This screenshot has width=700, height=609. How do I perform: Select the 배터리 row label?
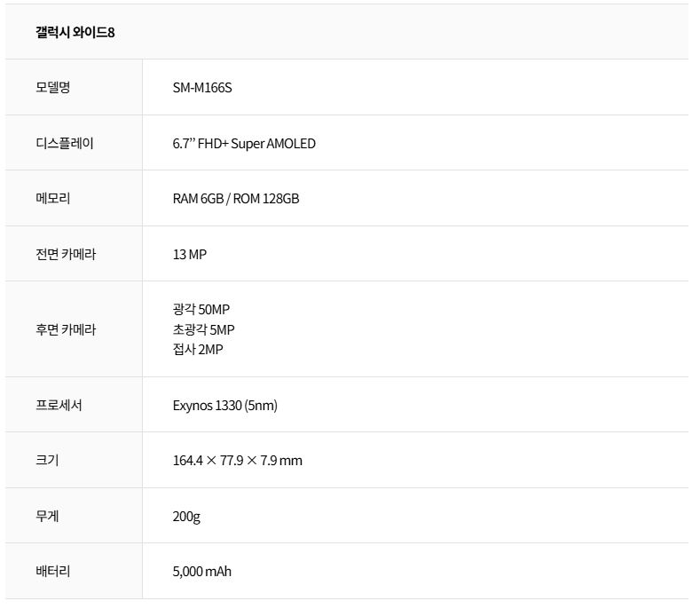[x=53, y=571]
